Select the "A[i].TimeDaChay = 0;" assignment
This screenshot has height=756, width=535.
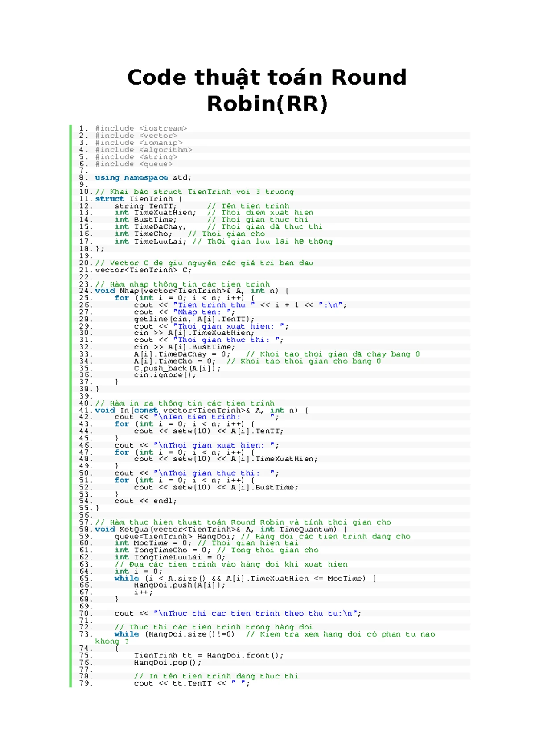[x=182, y=354]
